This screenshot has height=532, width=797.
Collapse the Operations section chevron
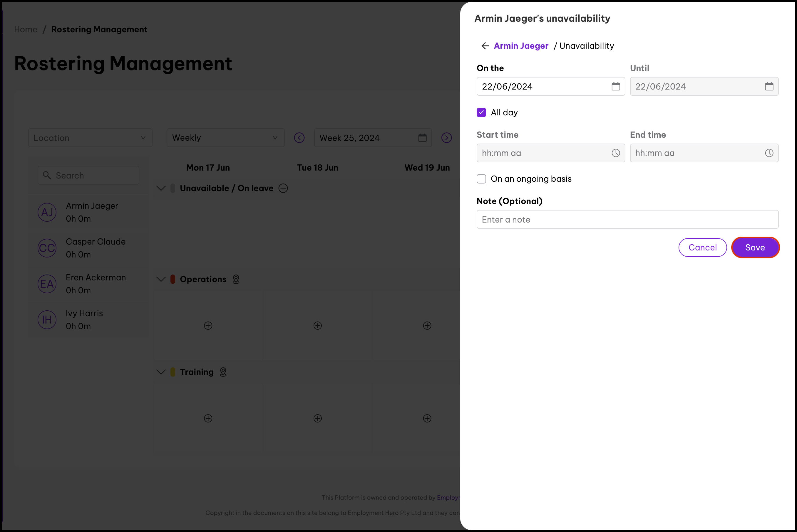click(161, 279)
